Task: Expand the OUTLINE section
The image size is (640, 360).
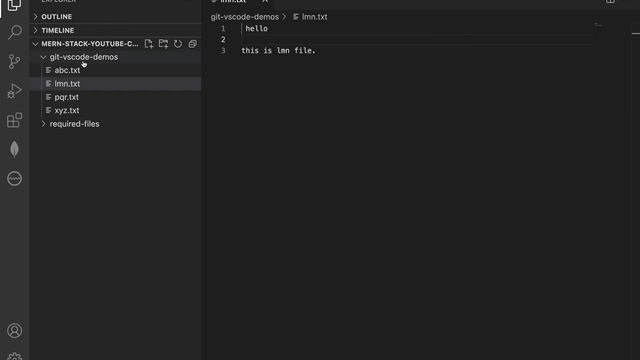Action: (116, 17)
